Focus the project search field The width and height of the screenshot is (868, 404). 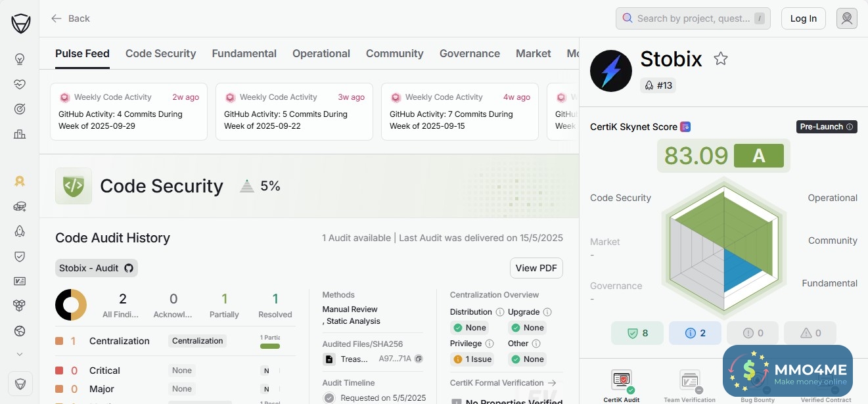693,18
